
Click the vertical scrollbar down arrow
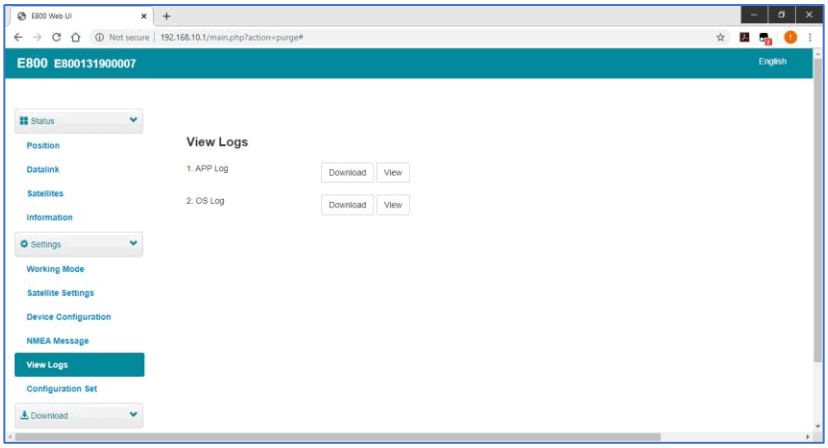(818, 426)
